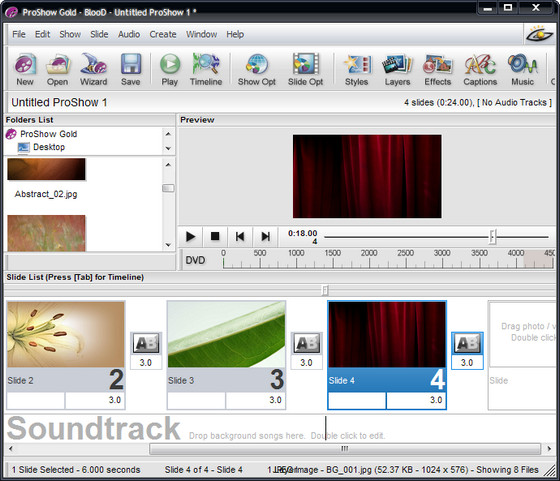Select Desktop in the Folders List

[x=49, y=147]
